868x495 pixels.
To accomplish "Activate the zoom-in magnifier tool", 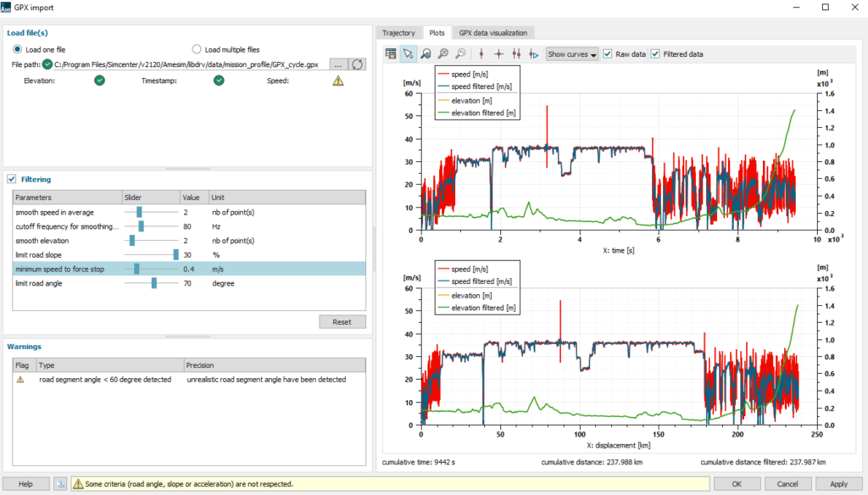I will point(426,53).
